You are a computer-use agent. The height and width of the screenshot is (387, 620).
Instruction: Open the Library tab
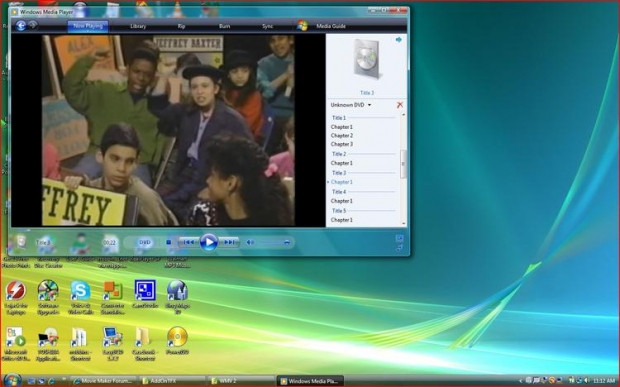[138, 26]
